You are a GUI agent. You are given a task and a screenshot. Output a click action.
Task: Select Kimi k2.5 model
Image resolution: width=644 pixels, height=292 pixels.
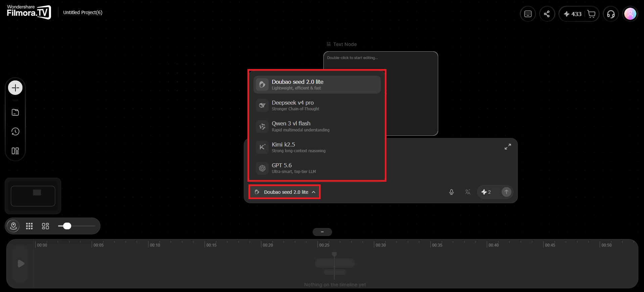pyautogui.click(x=317, y=147)
